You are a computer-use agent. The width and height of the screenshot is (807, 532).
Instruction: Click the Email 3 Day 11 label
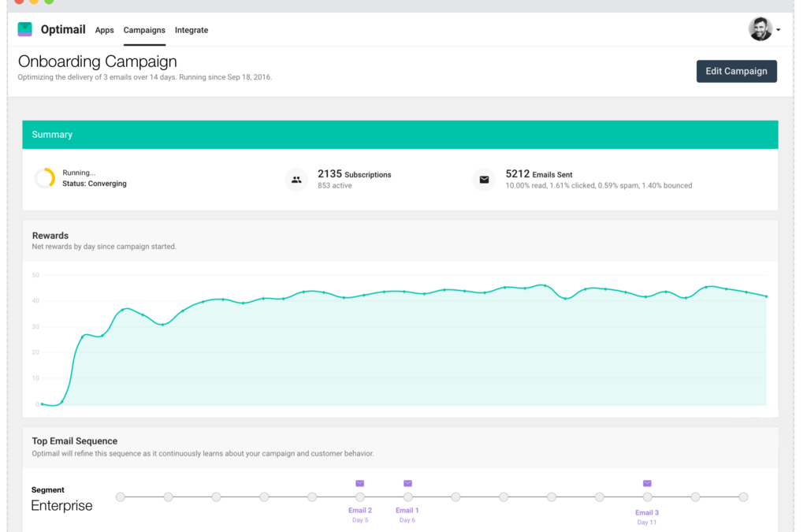(647, 516)
